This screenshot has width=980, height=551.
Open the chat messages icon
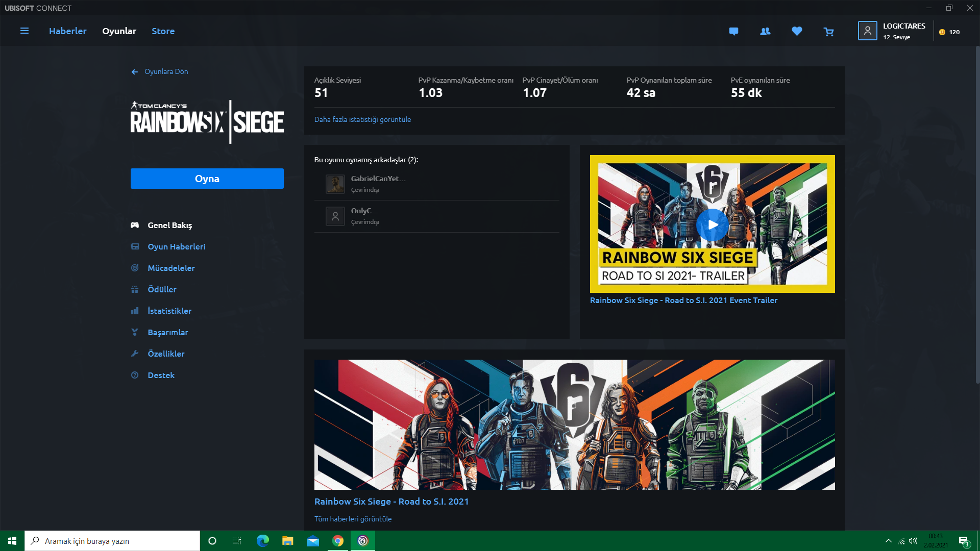point(733,31)
